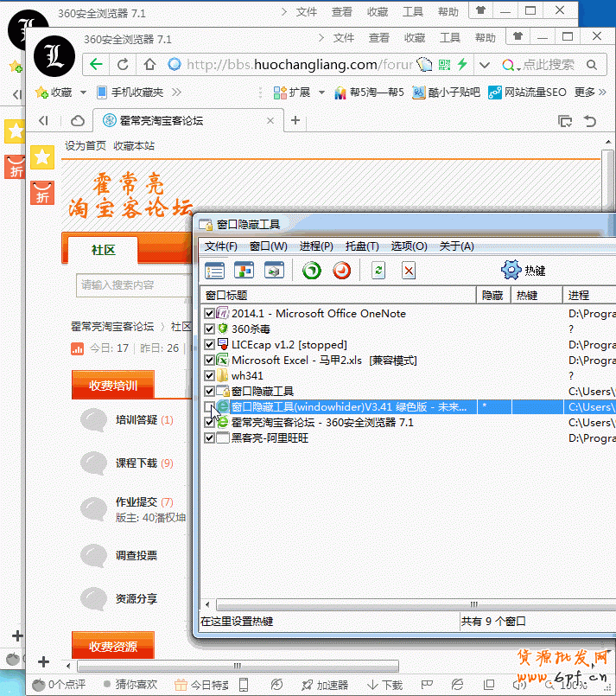
Task: Uncheck the 霍常亮淘宝客论坛 360安全浏览器 row checkbox
Action: click(x=209, y=422)
